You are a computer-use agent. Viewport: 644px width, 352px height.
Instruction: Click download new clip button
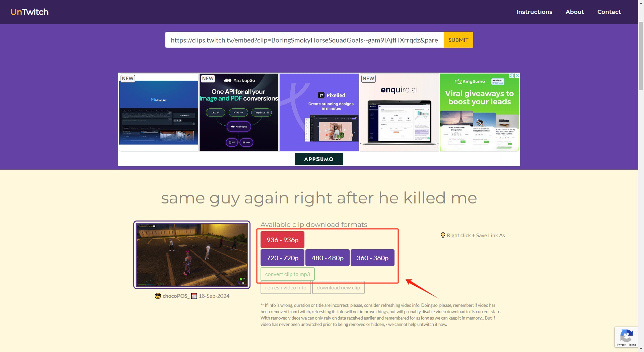point(338,287)
